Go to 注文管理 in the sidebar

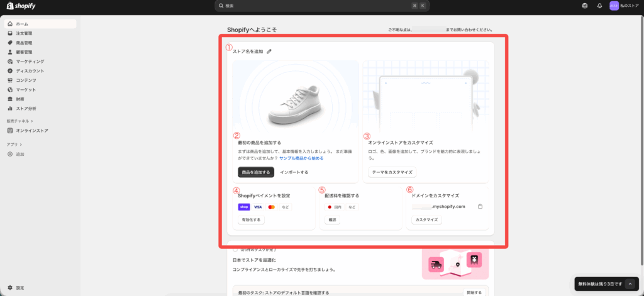(x=24, y=33)
